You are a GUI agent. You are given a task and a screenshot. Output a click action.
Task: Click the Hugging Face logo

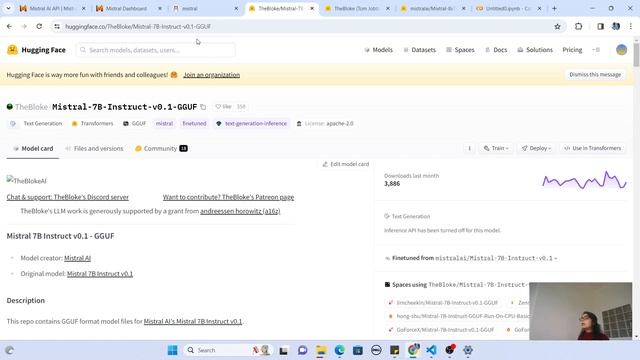(36, 50)
